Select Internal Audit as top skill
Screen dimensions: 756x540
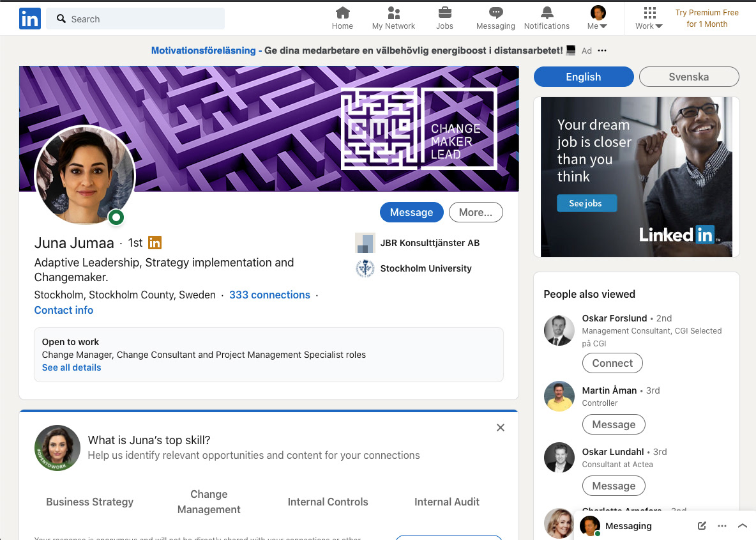tap(447, 502)
